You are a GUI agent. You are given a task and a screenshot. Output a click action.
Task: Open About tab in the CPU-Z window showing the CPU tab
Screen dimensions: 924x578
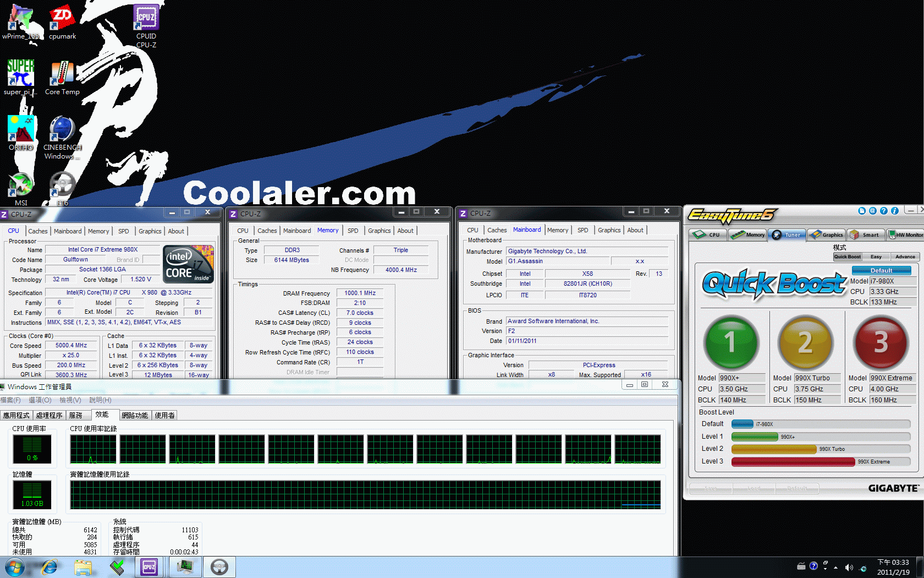176,231
